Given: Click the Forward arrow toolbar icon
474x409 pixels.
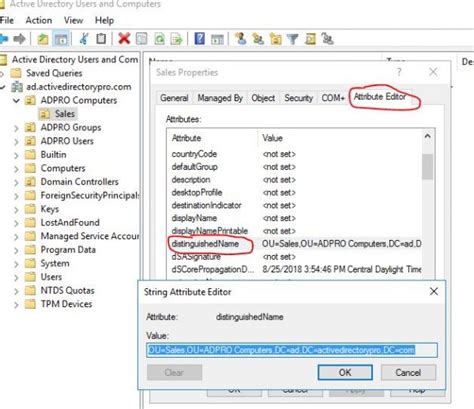Looking at the screenshot, I should click(19, 39).
